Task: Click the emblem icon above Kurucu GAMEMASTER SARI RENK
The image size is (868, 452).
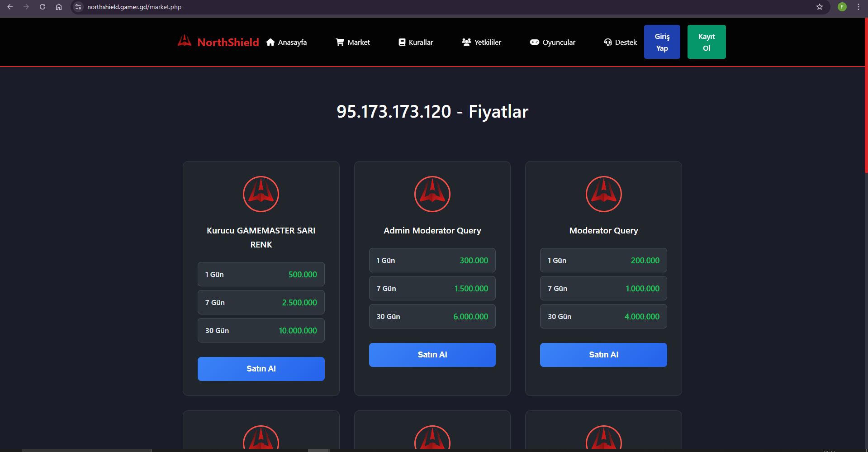Action: click(x=261, y=194)
